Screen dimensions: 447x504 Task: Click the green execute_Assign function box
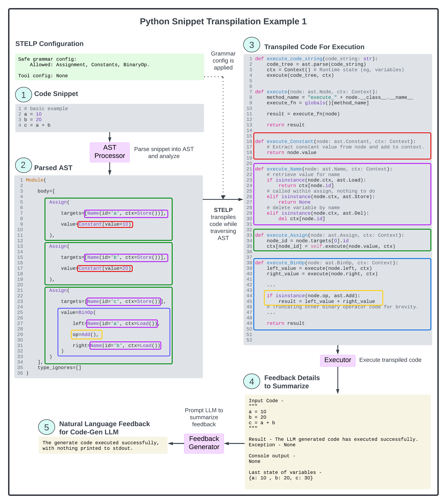[x=342, y=240]
